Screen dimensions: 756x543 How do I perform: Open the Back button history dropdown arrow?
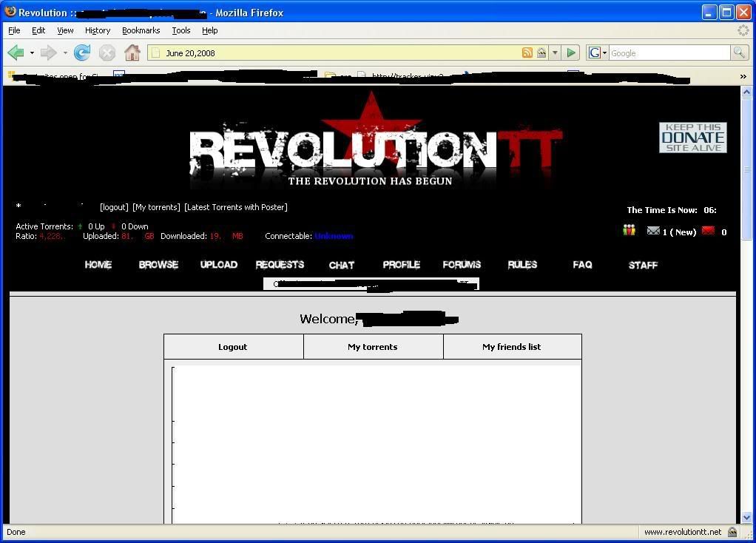point(32,53)
